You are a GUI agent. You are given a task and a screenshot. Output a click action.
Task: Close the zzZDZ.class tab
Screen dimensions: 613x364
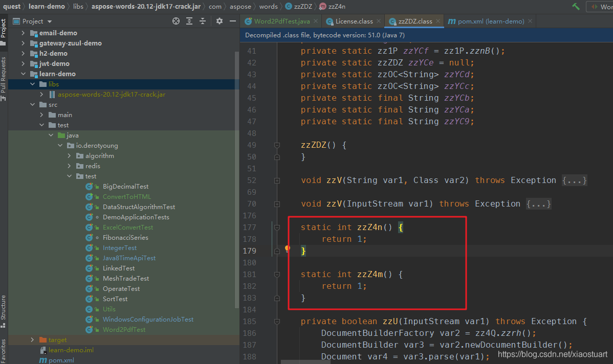(438, 21)
